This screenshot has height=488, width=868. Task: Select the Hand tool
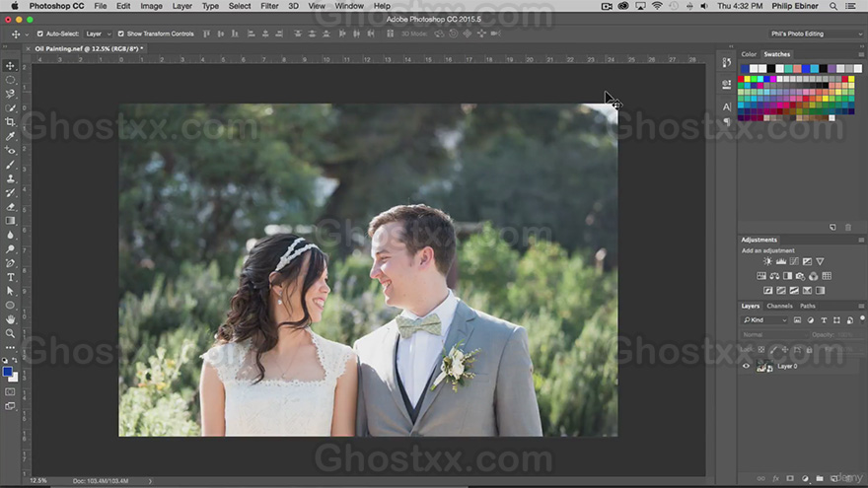click(x=10, y=319)
